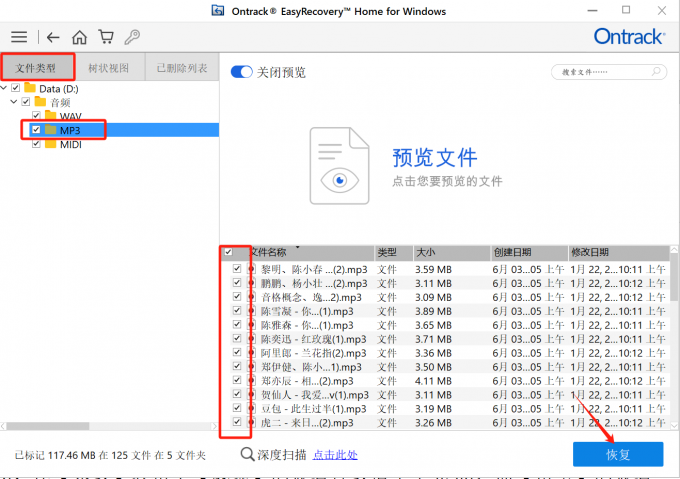This screenshot has width=680, height=479.
Task: Click the 3.89 MB size cell
Action: pyautogui.click(x=433, y=311)
